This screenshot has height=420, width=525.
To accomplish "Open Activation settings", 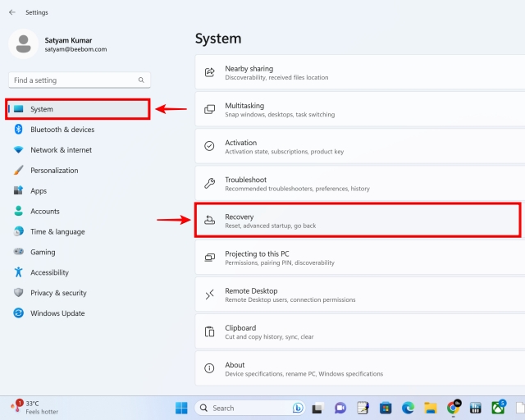I will [360, 146].
